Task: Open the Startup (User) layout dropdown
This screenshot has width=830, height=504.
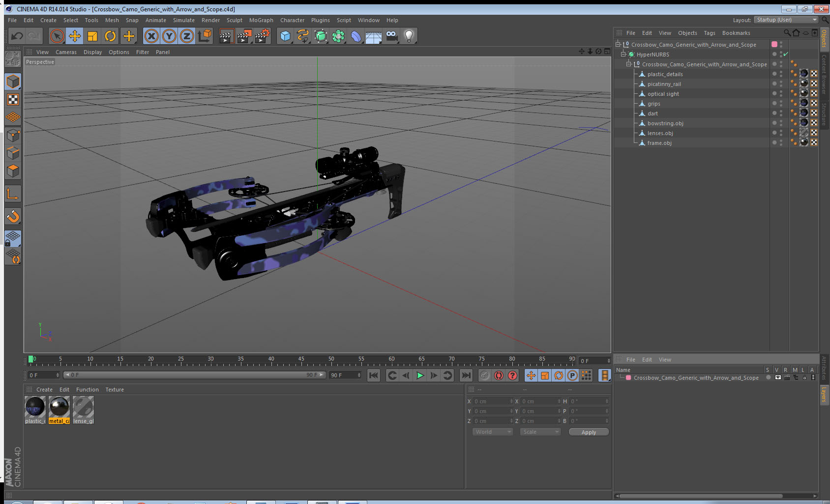Action: pos(786,20)
